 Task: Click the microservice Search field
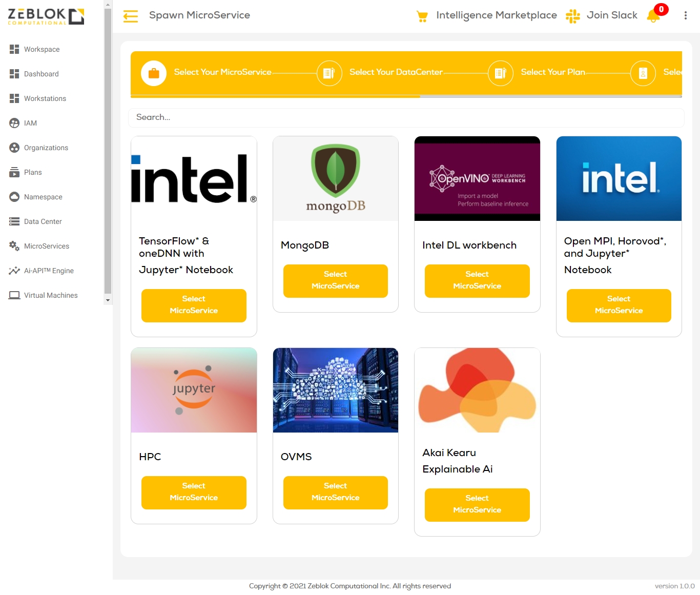406,117
